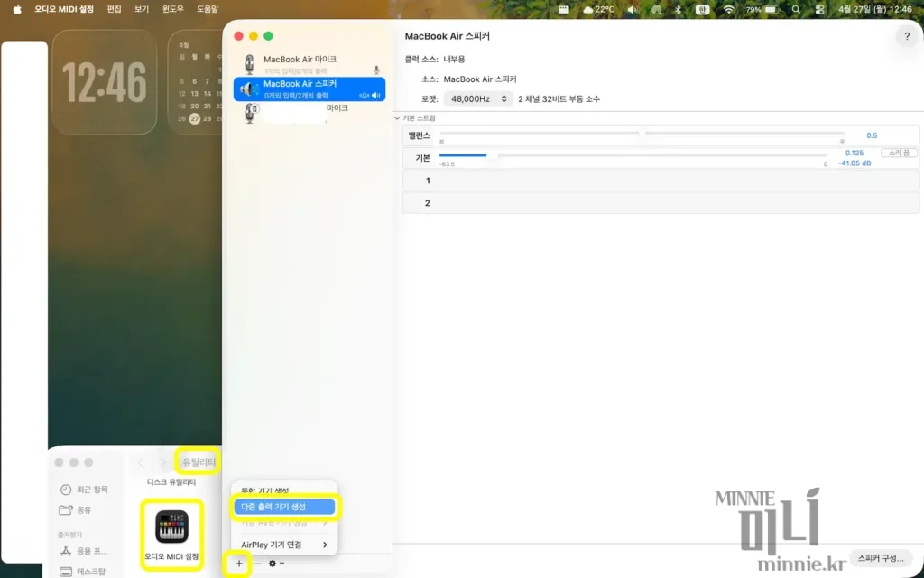This screenshot has height=578, width=924.
Task: Open the 포맷 48,000Hz sample rate dropdown
Action: [x=477, y=99]
